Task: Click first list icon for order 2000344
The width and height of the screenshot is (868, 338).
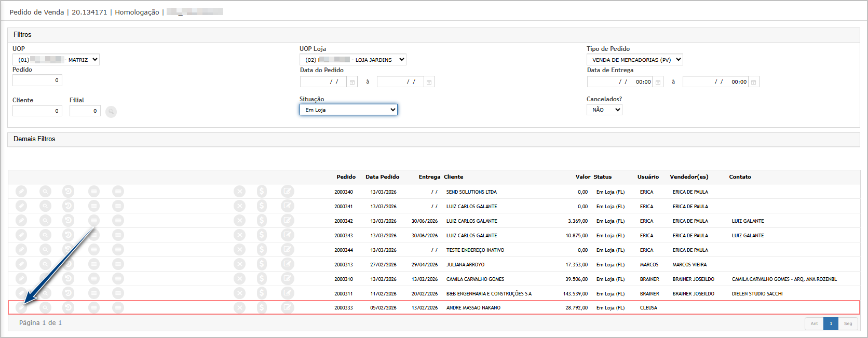Action: [93, 250]
